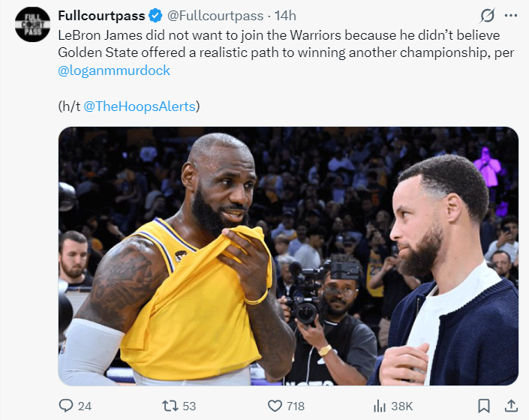529x420 pixels.
Task: Open the attached photo of two players
Action: [x=288, y=256]
